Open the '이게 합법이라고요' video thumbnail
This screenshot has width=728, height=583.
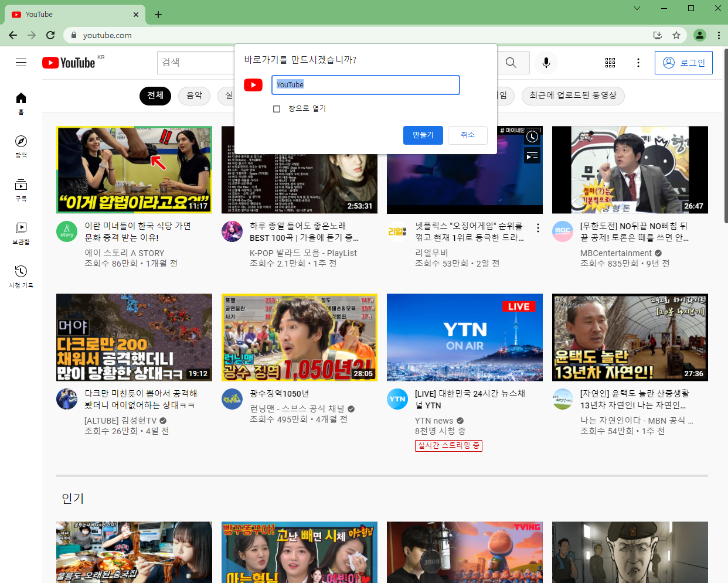coord(134,170)
